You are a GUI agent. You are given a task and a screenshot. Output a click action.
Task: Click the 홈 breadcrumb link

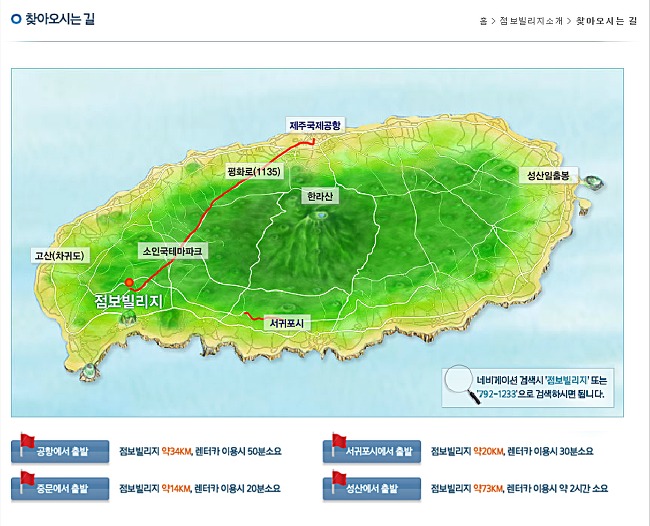483,21
